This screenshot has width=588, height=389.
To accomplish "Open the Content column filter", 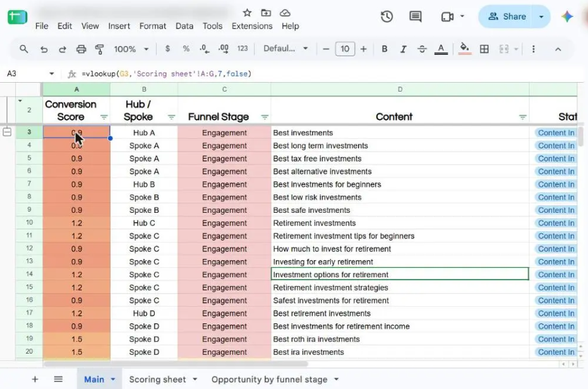I will pyautogui.click(x=523, y=117).
